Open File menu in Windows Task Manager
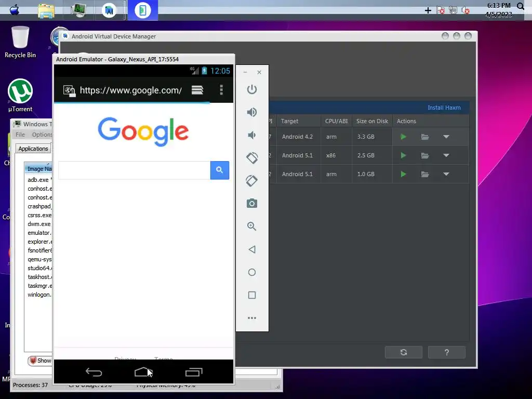Screen dimensions: 532x399 pyautogui.click(x=20, y=135)
